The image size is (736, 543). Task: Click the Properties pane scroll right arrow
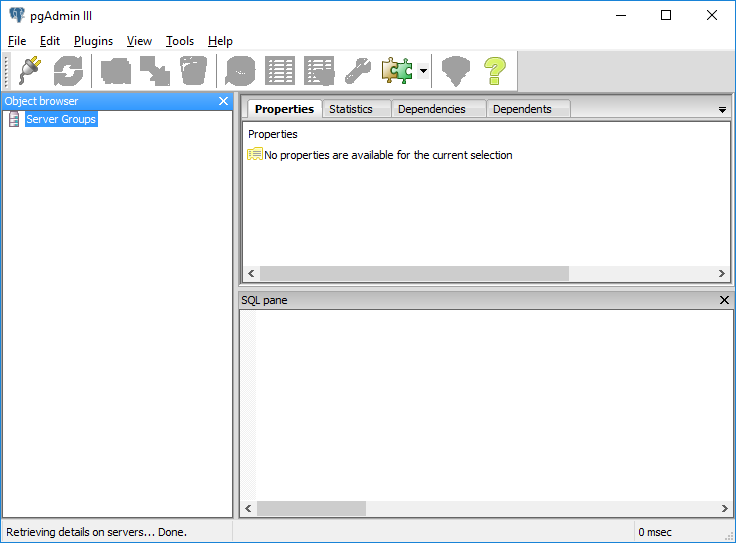(722, 274)
